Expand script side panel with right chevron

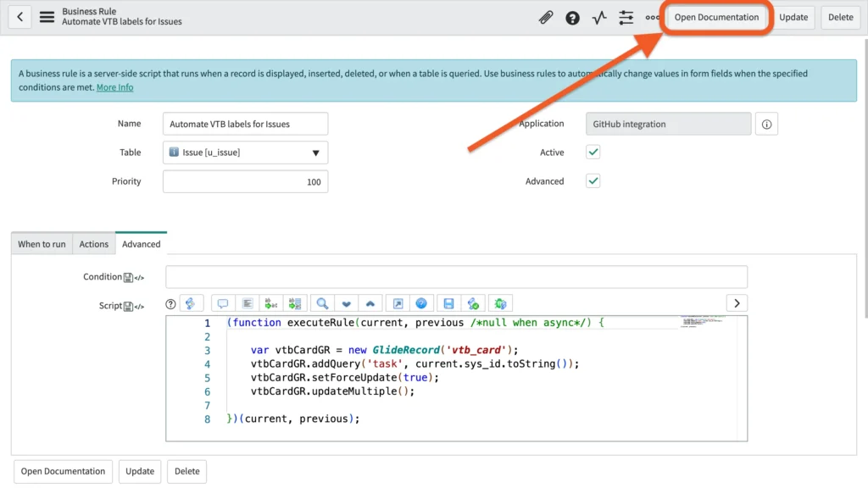(737, 303)
